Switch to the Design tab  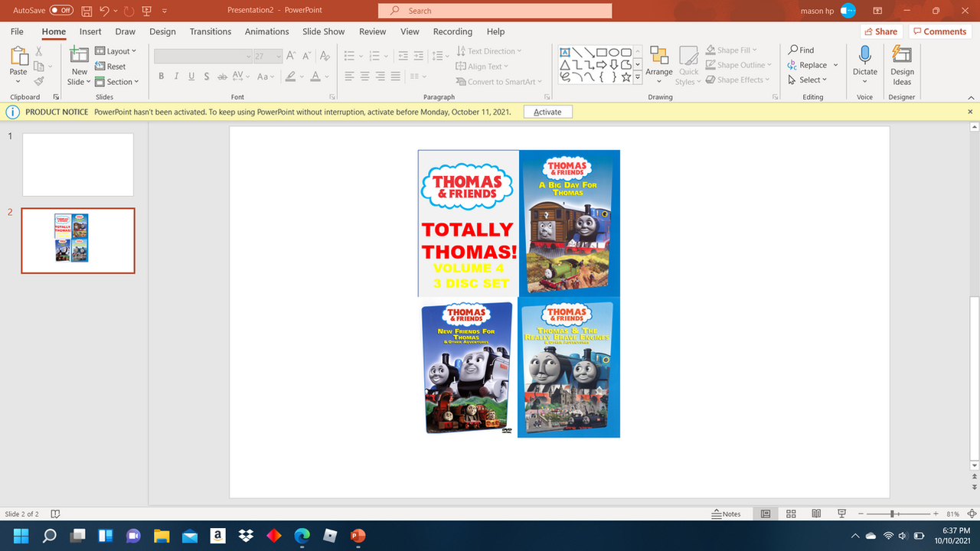coord(162,31)
